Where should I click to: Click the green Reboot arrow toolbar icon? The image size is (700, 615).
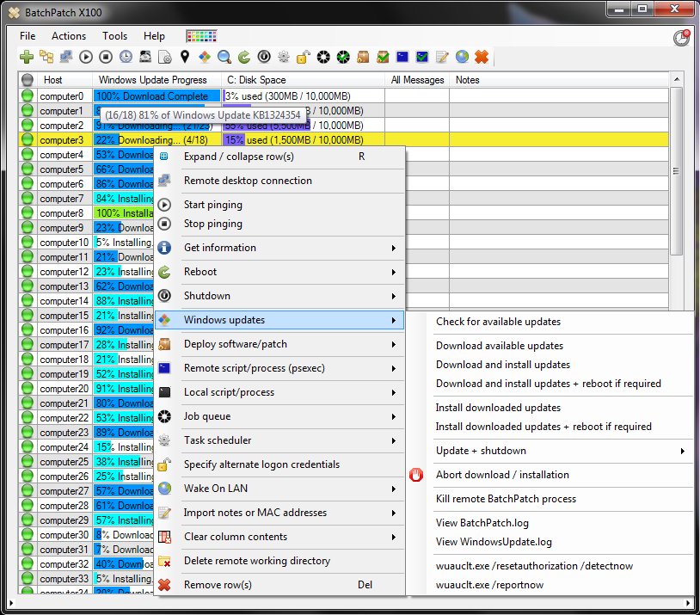pyautogui.click(x=243, y=57)
